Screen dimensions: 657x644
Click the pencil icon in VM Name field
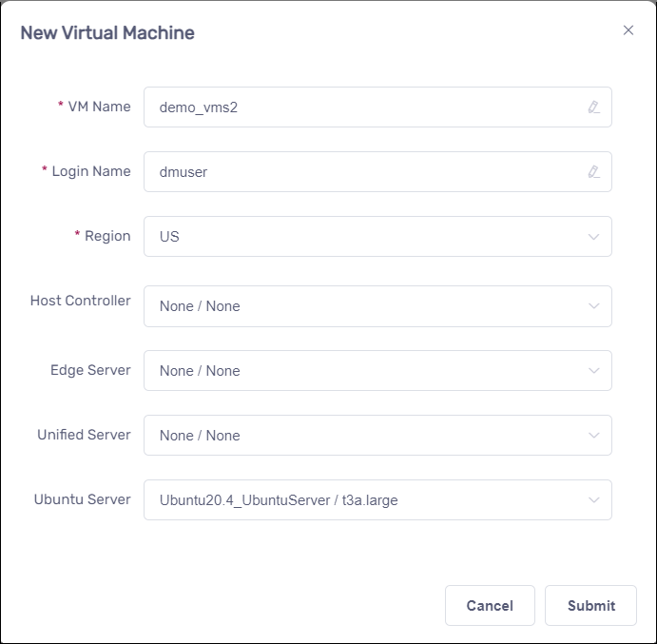tap(593, 107)
